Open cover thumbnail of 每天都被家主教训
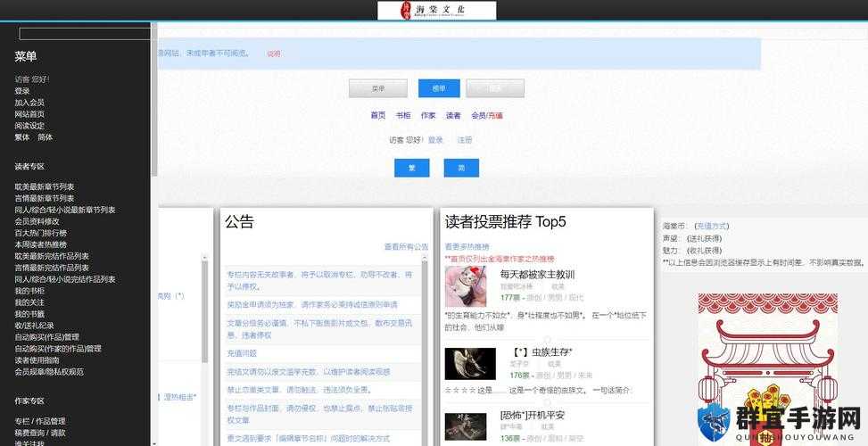 tap(466, 286)
